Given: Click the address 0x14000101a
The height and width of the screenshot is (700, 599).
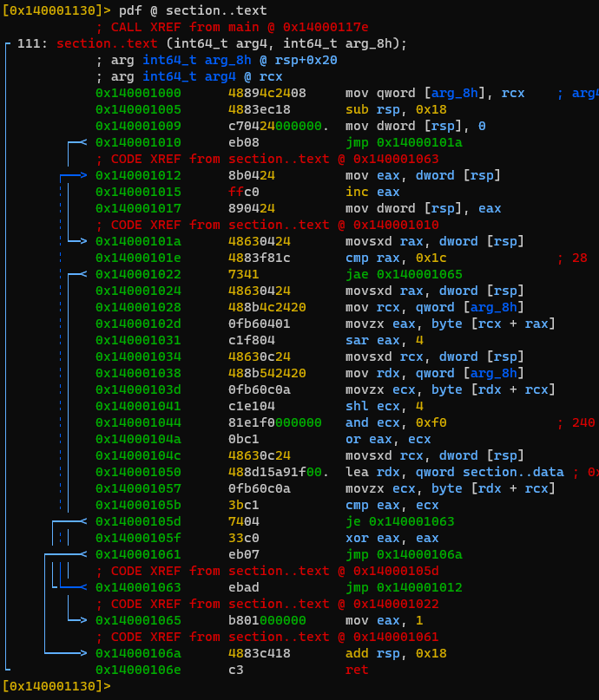Looking at the screenshot, I should [139, 241].
